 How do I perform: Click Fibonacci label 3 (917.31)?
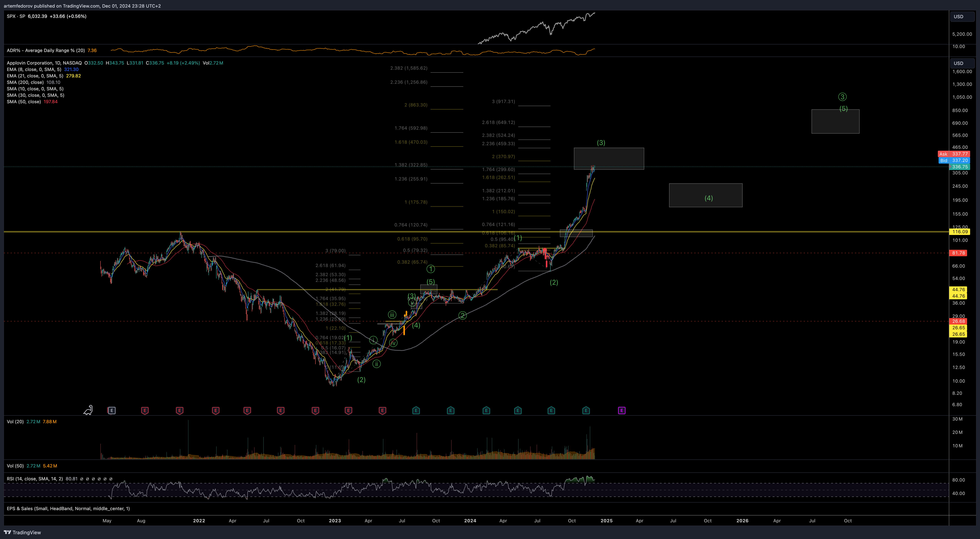coord(503,102)
